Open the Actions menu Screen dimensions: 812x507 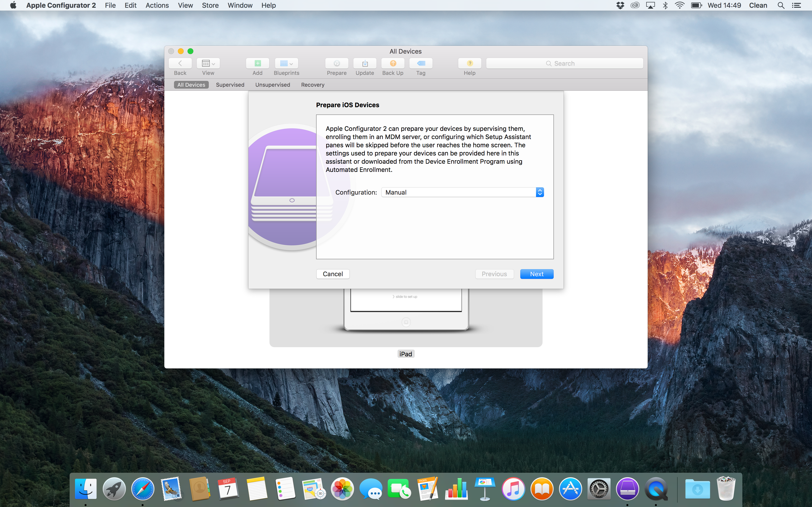(x=157, y=5)
